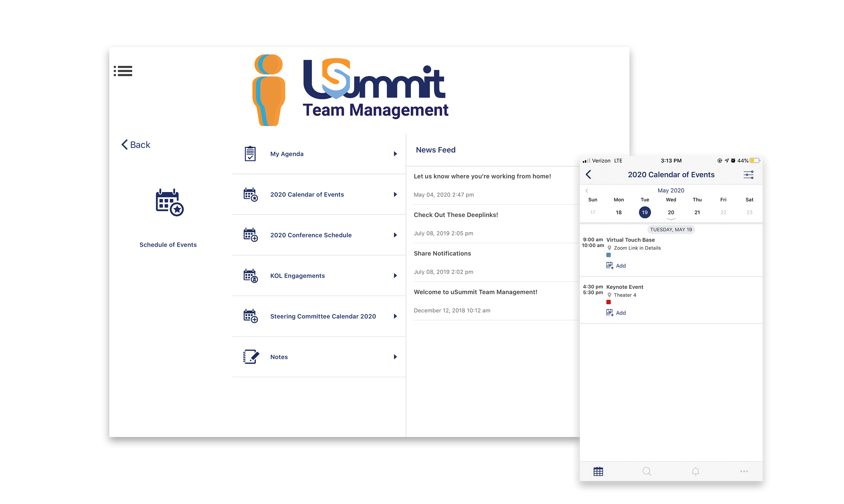Expand the 2020 Calendar of Events arrow
844x504 pixels.
(x=395, y=194)
